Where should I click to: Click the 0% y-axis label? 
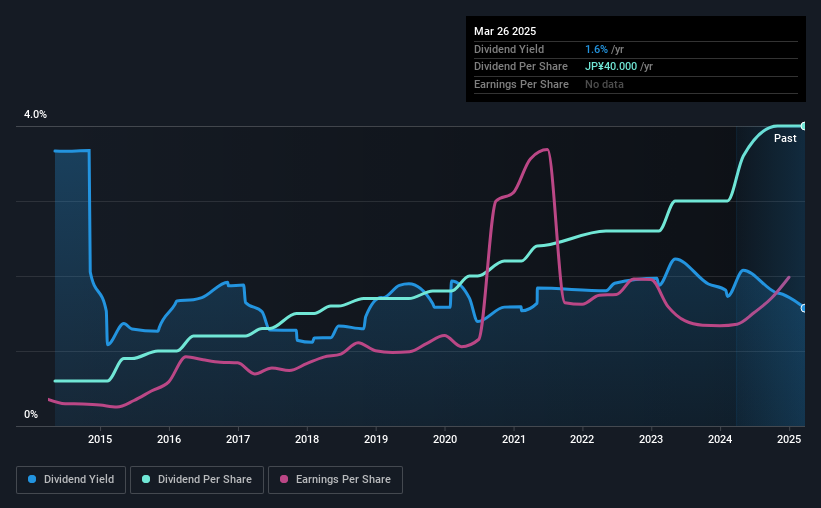[x=31, y=414]
